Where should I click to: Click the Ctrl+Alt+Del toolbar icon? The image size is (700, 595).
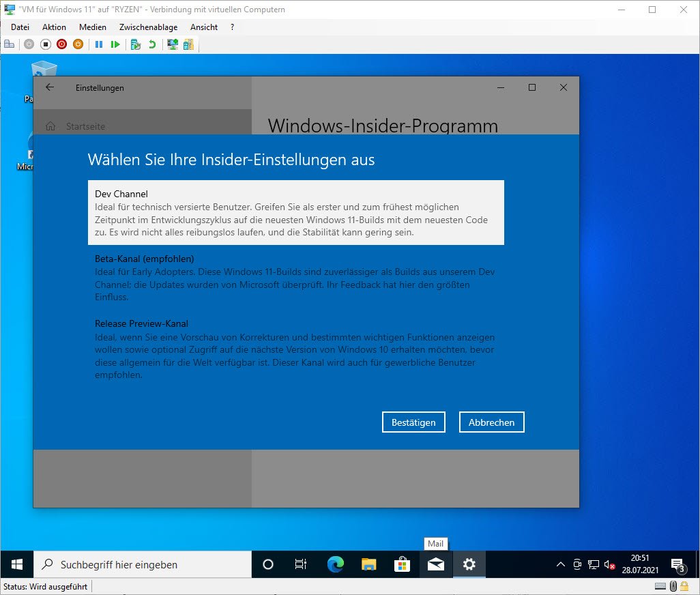coord(10,44)
